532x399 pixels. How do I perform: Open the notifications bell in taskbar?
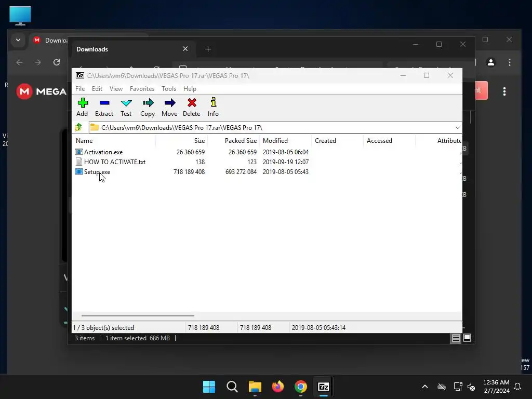[518, 387]
